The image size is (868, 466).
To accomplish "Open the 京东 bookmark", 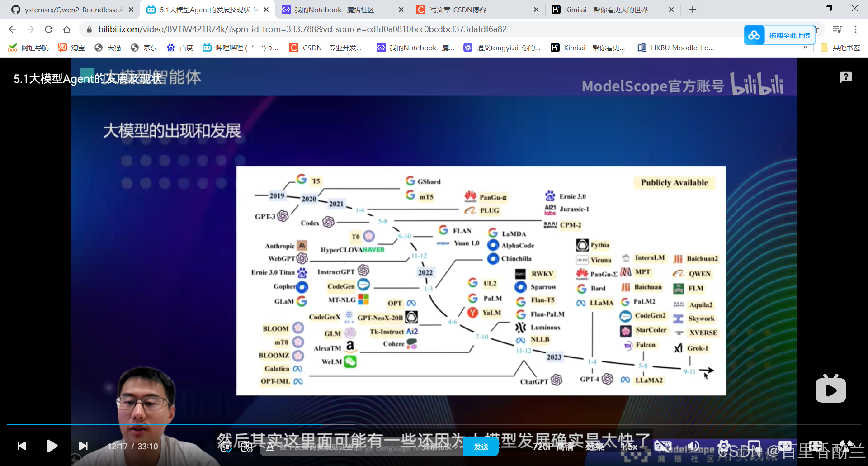I will point(144,48).
